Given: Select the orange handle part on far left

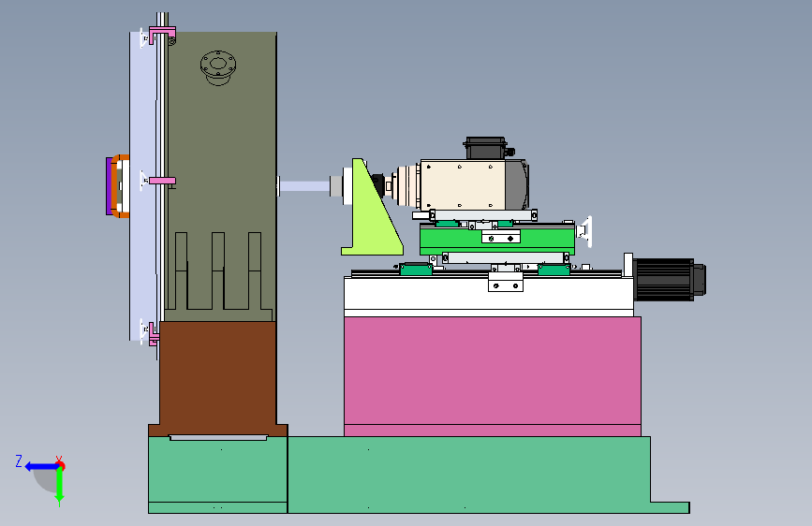Looking at the screenshot, I should coord(120,186).
